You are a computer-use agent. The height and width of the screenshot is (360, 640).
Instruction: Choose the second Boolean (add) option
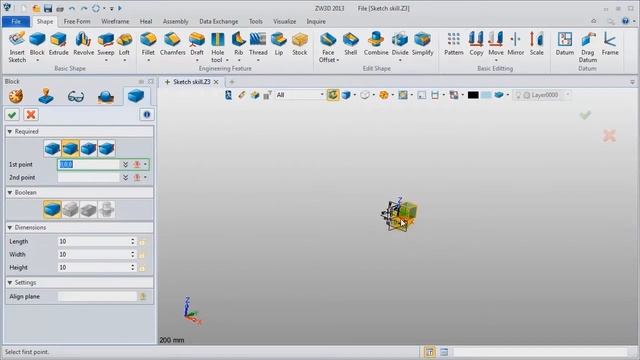pos(70,209)
